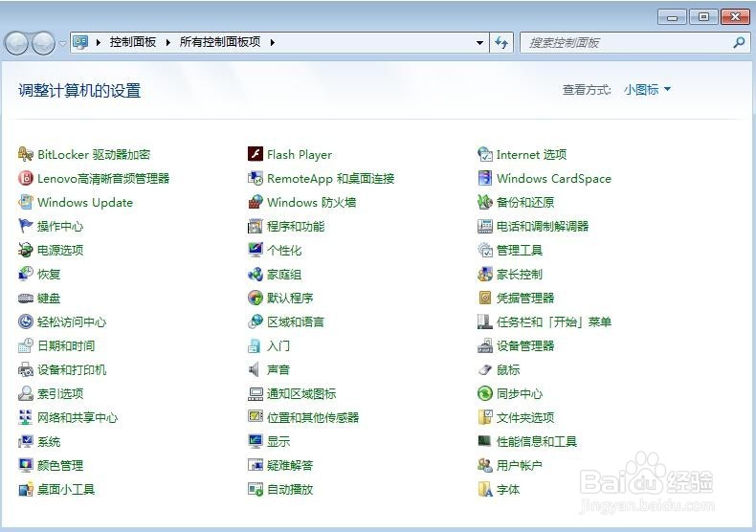The height and width of the screenshot is (532, 756).
Task: Open the 颜色管理 link
Action: point(60,465)
